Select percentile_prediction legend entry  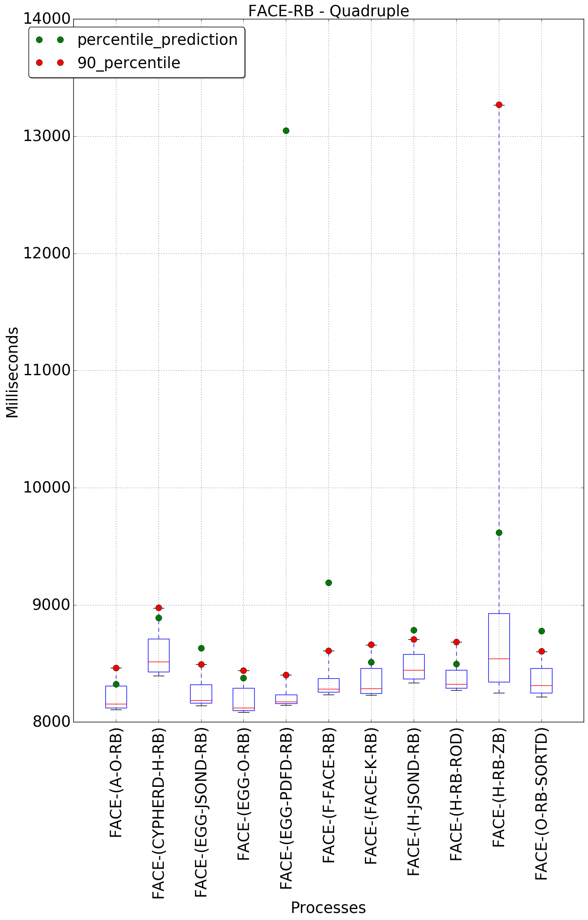(137, 40)
